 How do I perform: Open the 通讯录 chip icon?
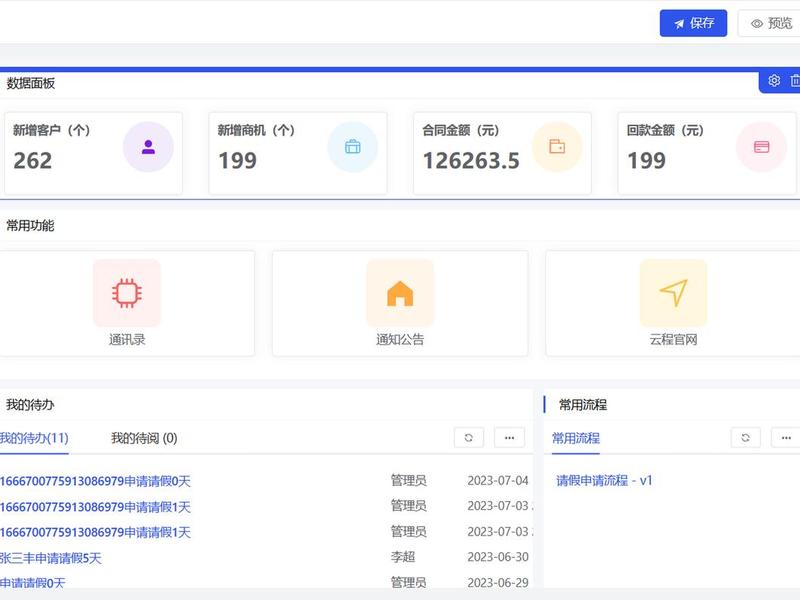tap(127, 293)
